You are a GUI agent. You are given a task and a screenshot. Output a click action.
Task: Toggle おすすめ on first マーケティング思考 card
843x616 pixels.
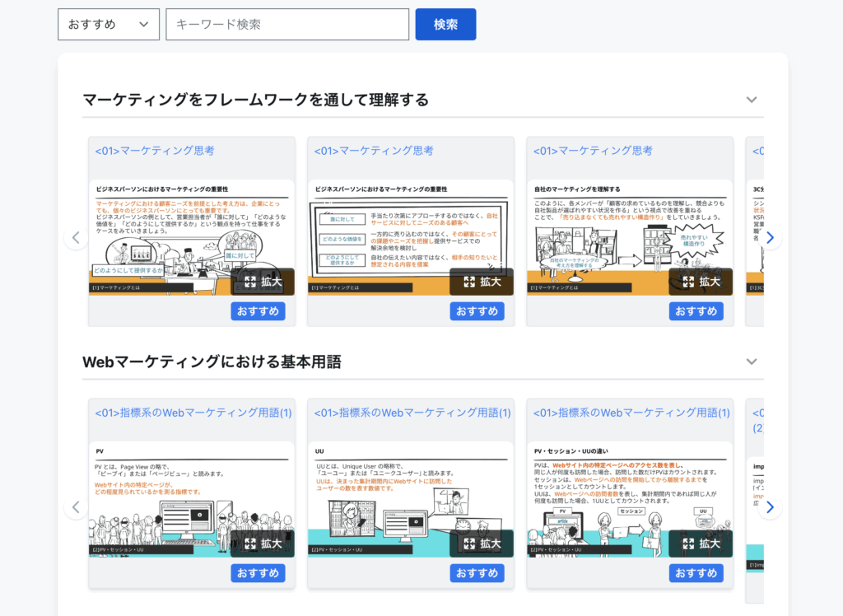point(258,311)
